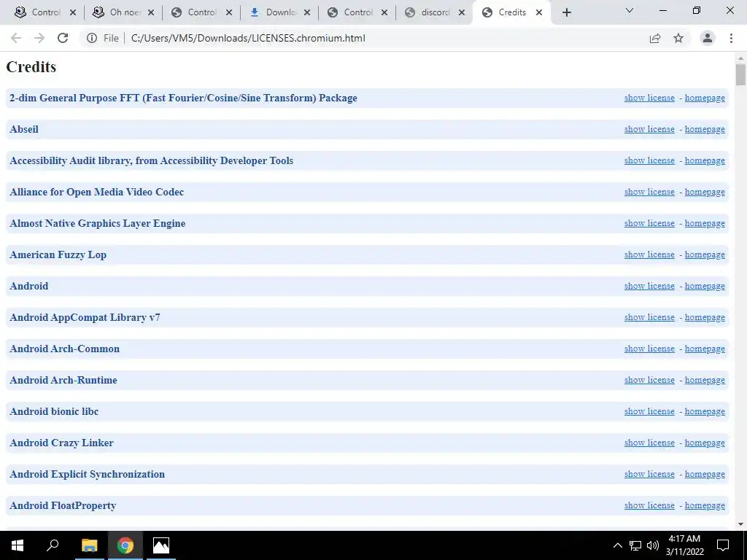Viewport: 747px width, 560px height.
Task: Open File Explorer from taskbar
Action: pyautogui.click(x=89, y=545)
